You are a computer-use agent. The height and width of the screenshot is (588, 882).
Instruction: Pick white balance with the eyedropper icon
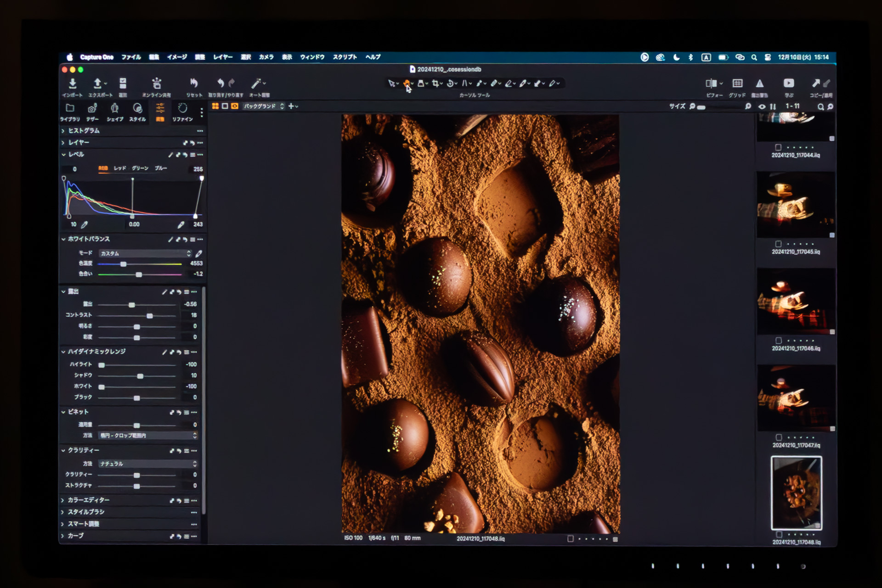(x=199, y=254)
